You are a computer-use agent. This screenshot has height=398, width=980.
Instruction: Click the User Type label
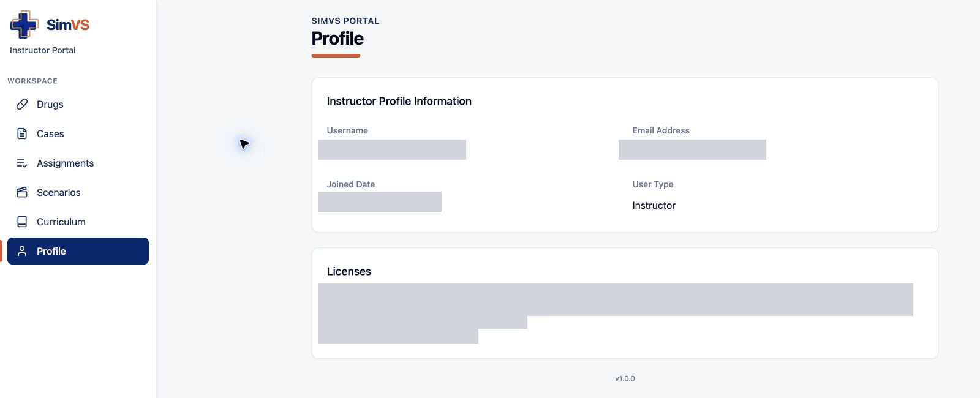(653, 184)
